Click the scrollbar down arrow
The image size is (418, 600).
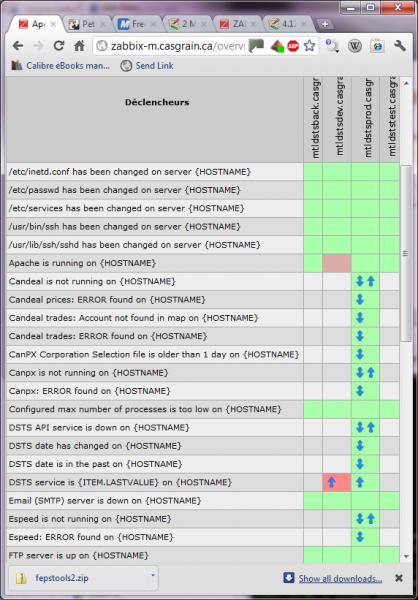click(x=406, y=556)
